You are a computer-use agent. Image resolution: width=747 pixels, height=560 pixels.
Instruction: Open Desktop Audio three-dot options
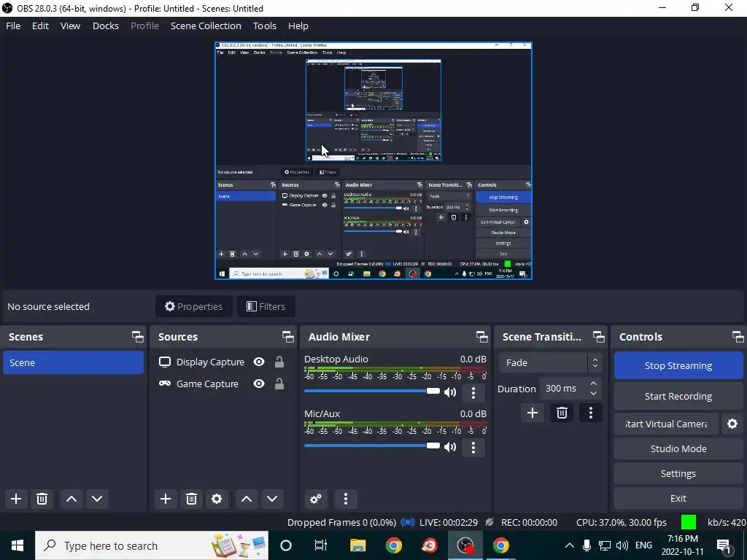pos(473,392)
